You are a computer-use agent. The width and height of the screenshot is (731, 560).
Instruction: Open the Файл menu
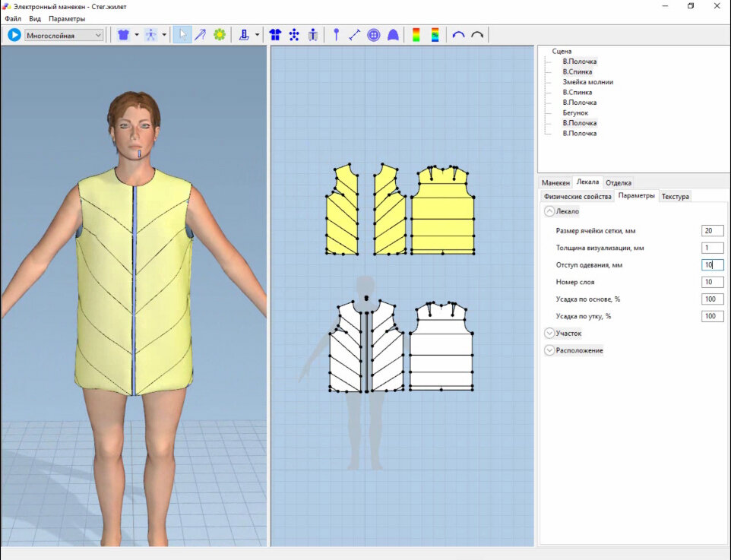coord(13,18)
